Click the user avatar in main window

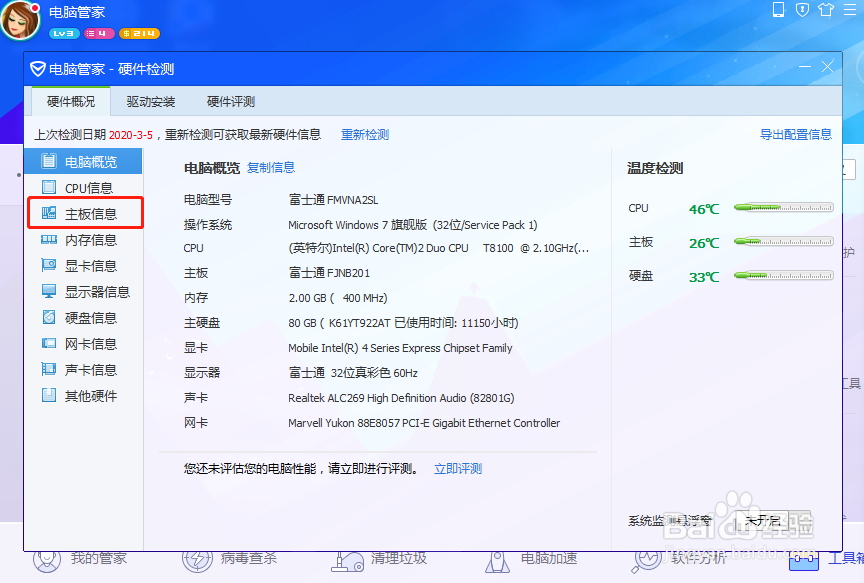(x=21, y=20)
